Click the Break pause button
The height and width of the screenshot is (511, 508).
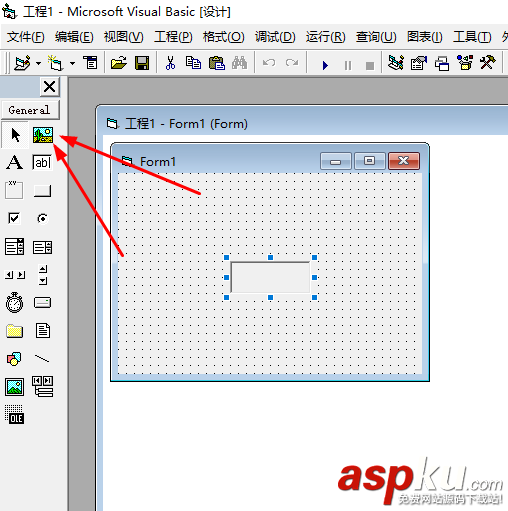point(348,65)
